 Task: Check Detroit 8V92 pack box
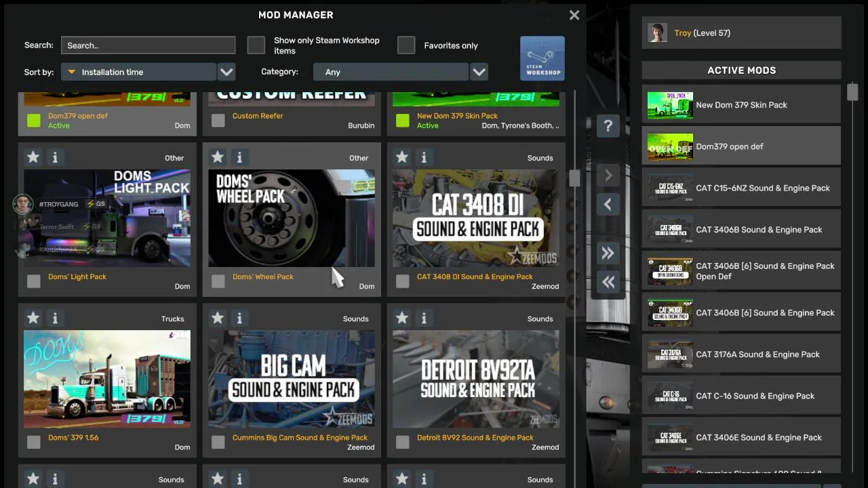tap(403, 442)
